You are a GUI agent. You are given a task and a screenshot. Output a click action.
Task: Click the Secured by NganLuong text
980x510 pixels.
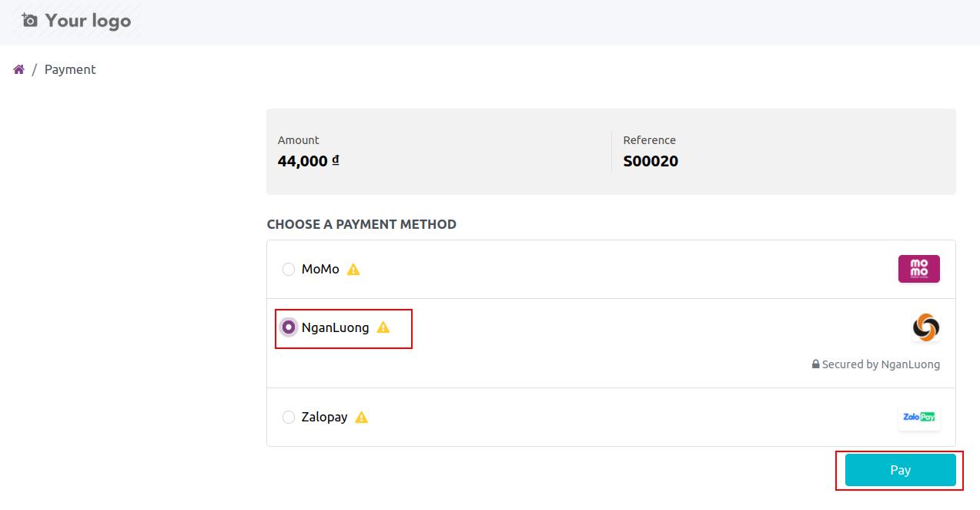tap(881, 364)
